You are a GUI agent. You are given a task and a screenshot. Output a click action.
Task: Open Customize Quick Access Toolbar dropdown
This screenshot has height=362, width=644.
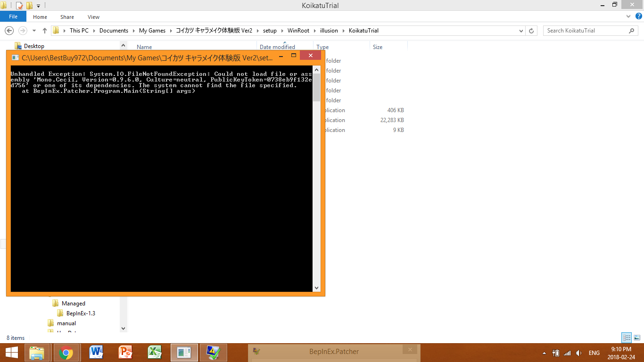pos(38,6)
